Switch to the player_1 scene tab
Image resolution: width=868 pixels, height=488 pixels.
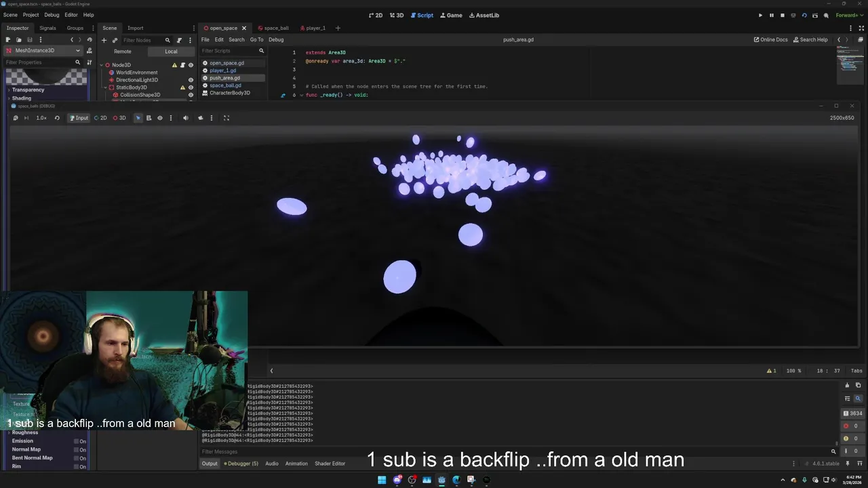[312, 28]
